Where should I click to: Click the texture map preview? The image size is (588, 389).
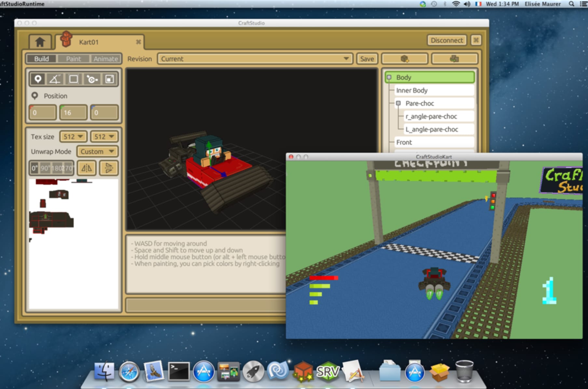tap(74, 244)
